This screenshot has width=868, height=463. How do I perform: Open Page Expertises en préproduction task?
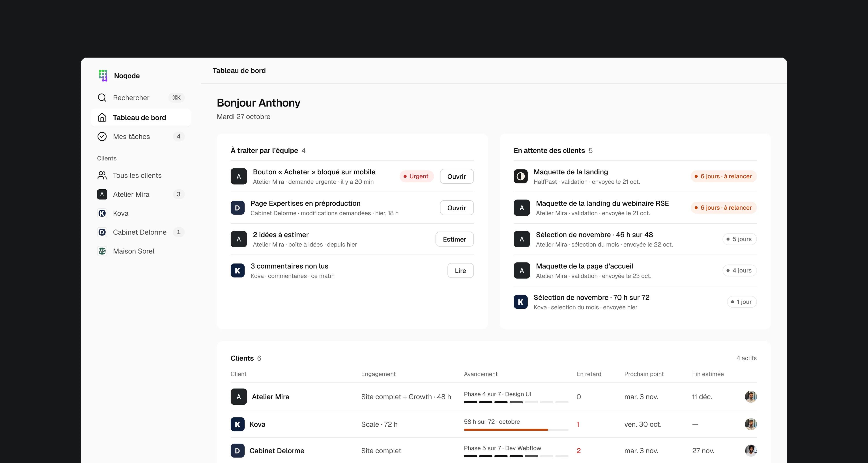click(456, 208)
